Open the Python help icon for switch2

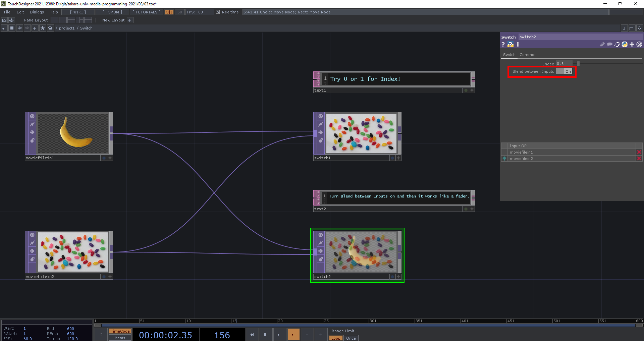coord(510,45)
